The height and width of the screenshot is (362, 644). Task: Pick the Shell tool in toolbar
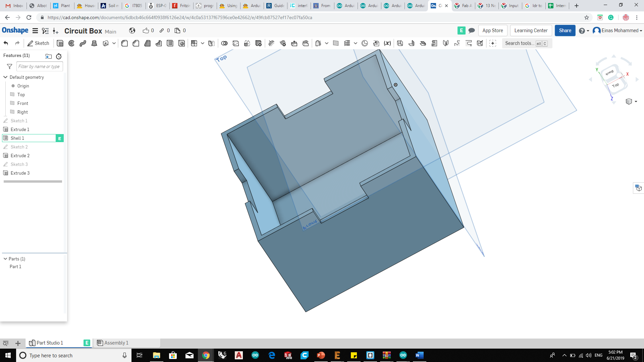click(x=170, y=43)
